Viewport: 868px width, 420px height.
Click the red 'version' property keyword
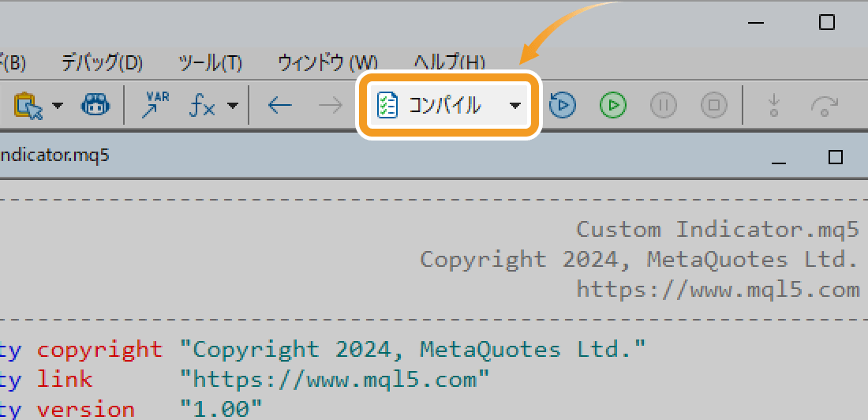(x=85, y=410)
